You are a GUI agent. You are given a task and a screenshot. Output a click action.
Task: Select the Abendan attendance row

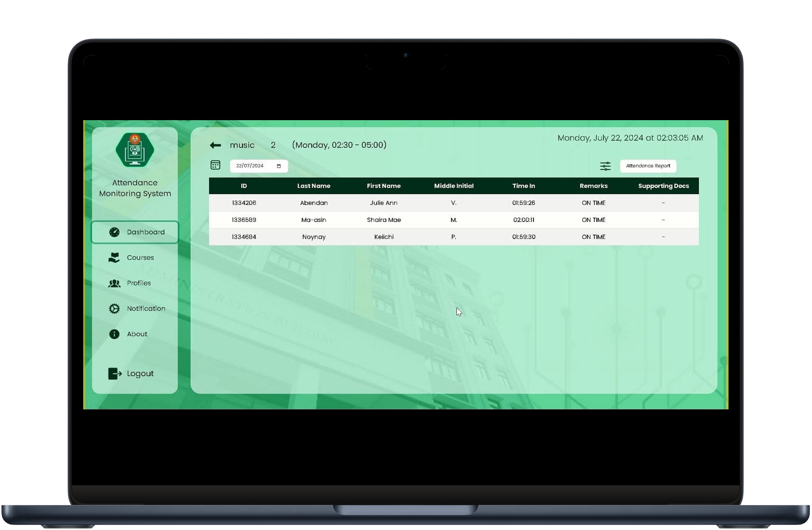[x=454, y=203]
